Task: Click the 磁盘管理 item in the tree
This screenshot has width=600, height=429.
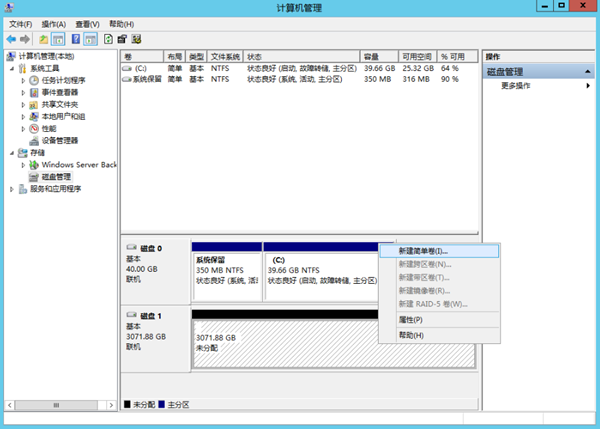Action: click(58, 176)
